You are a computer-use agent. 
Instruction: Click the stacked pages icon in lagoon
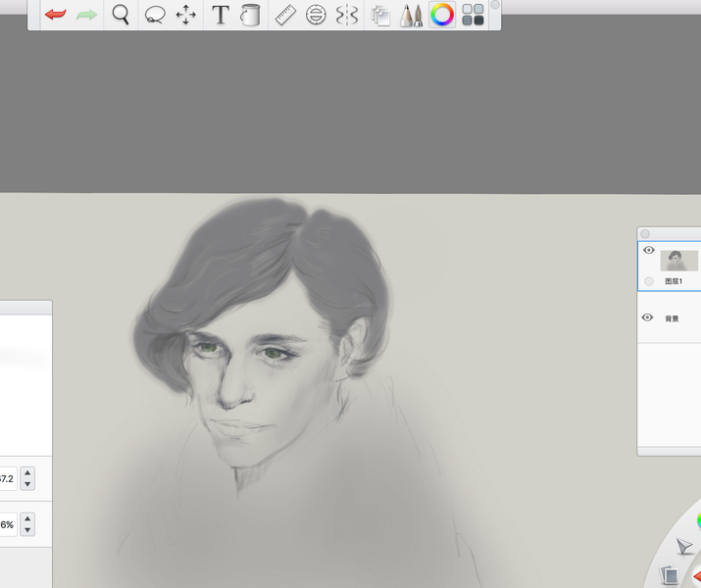[670, 574]
